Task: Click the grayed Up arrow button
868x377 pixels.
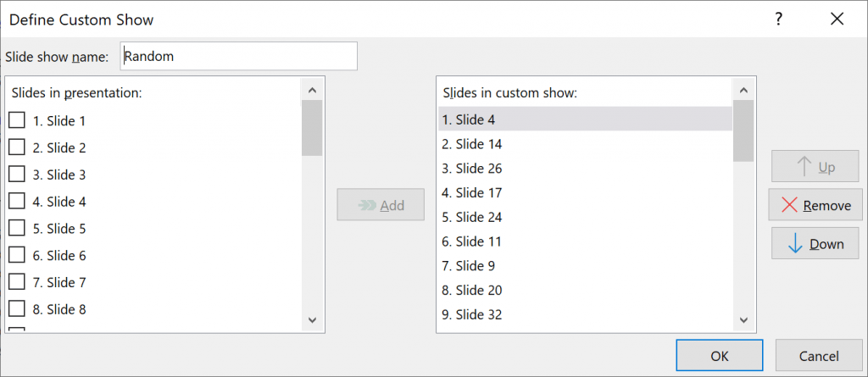Action: point(815,166)
